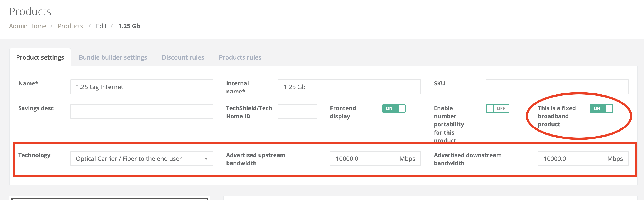Click into the Internal name field
The width and height of the screenshot is (644, 200).
click(349, 87)
